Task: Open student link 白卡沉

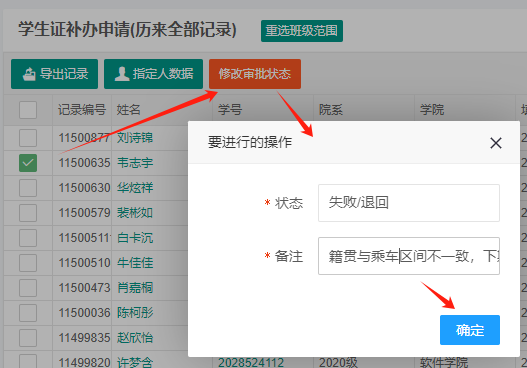Action: [x=135, y=238]
